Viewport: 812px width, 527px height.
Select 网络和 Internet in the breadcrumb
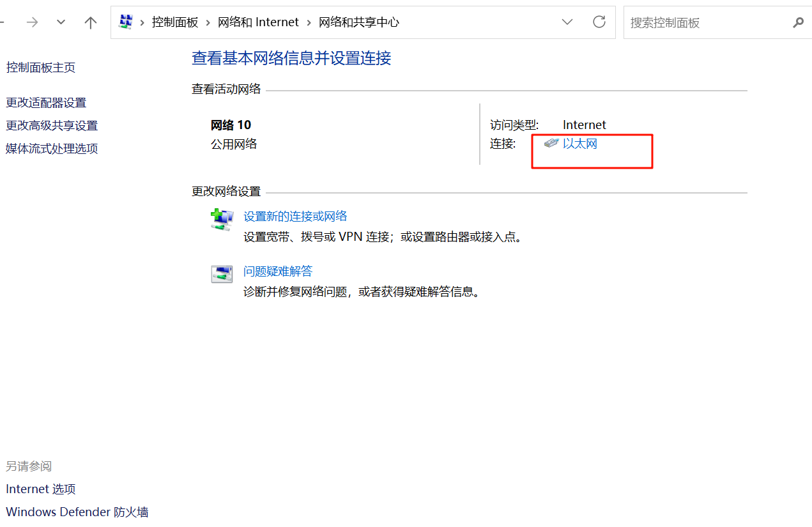[258, 22]
